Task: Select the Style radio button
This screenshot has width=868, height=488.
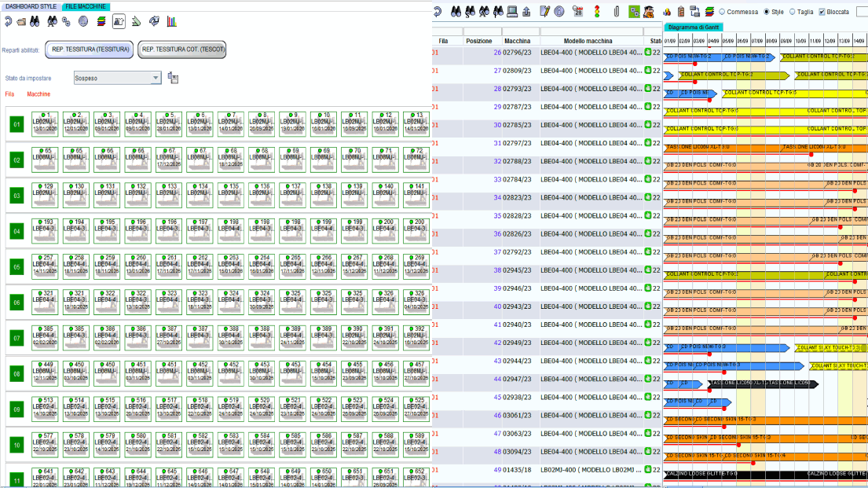Action: point(767,12)
